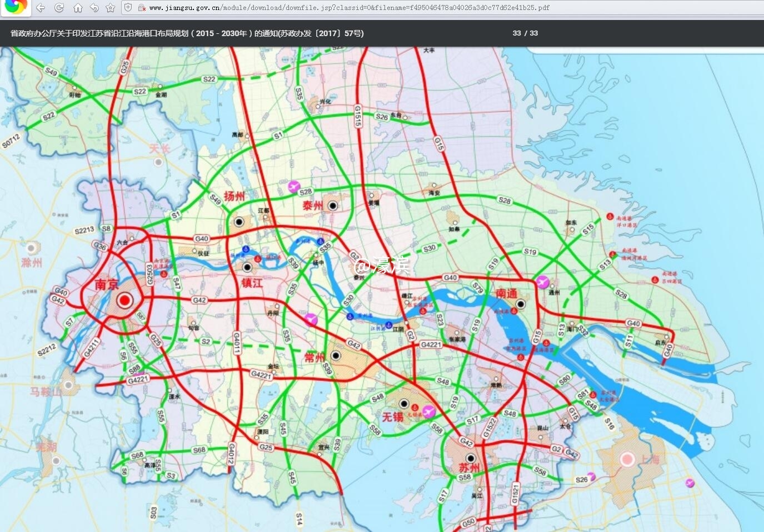The width and height of the screenshot is (764, 532).
Task: Click the 泰州 city marker on map
Action: (x=333, y=205)
